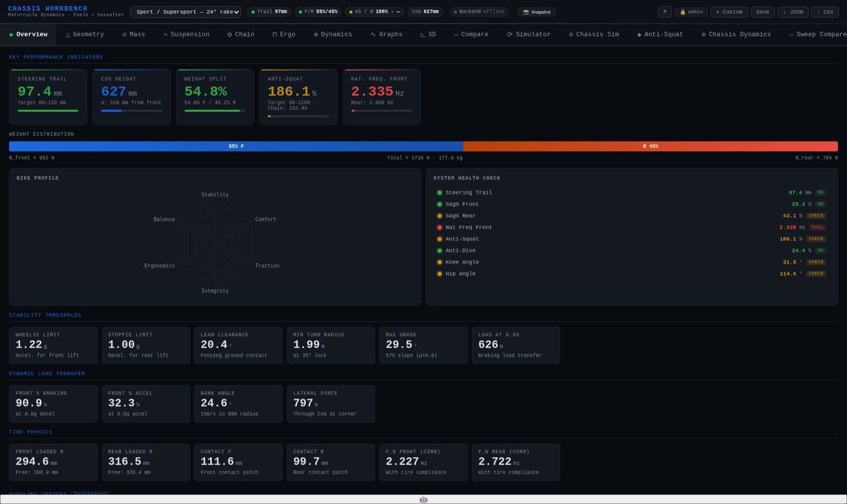Screen dimensions: 847x504
Task: Click the Steering Trail KPI card
Action: pyautogui.click(x=48, y=97)
